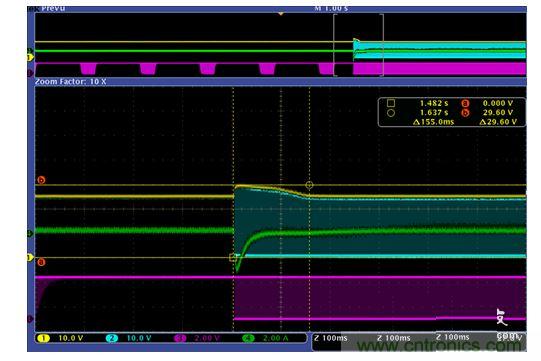Open the cursor readout box showing Δ155.0ms
541x361 pixels.
pyautogui.click(x=452, y=112)
